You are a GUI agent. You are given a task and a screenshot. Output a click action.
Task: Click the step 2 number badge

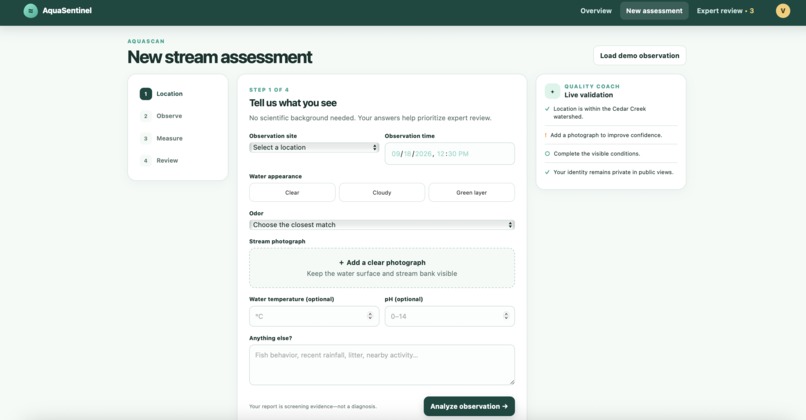click(145, 116)
